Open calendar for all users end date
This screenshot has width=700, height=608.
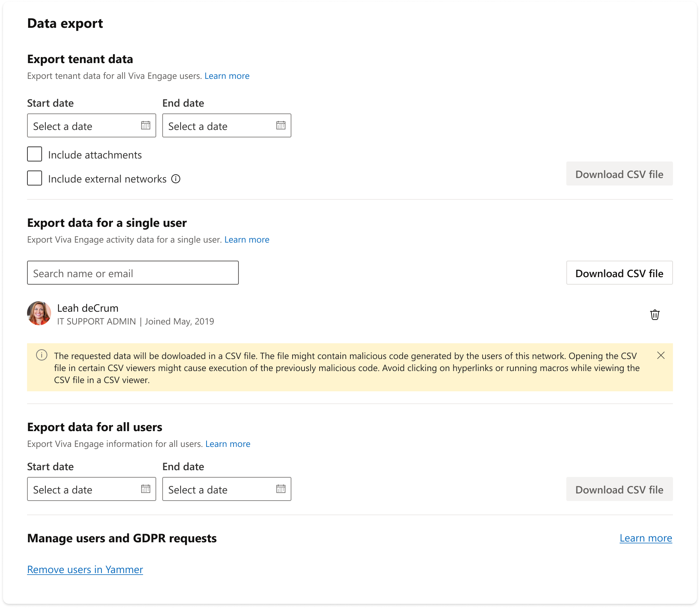[x=281, y=489]
